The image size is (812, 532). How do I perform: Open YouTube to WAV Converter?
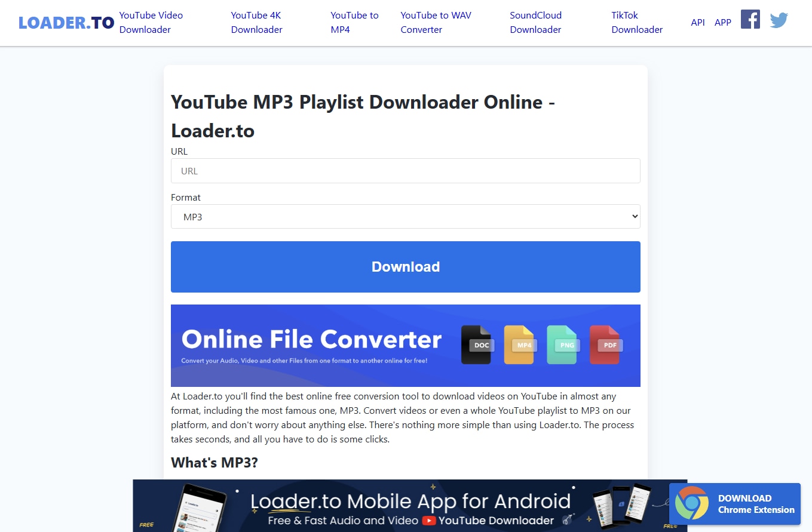[x=436, y=22]
